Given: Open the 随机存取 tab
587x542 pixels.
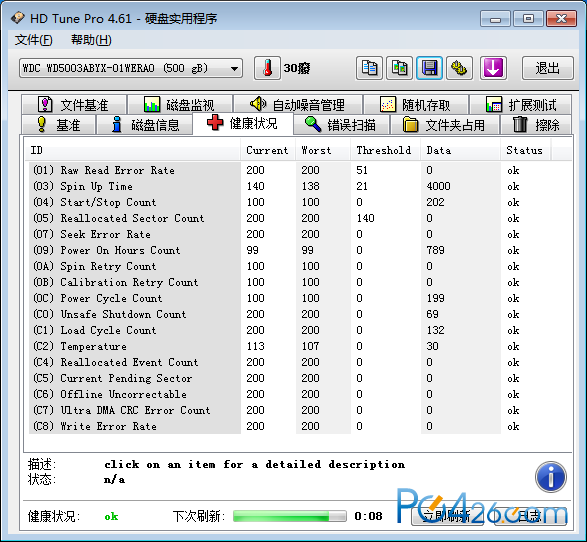Looking at the screenshot, I should coord(416,104).
